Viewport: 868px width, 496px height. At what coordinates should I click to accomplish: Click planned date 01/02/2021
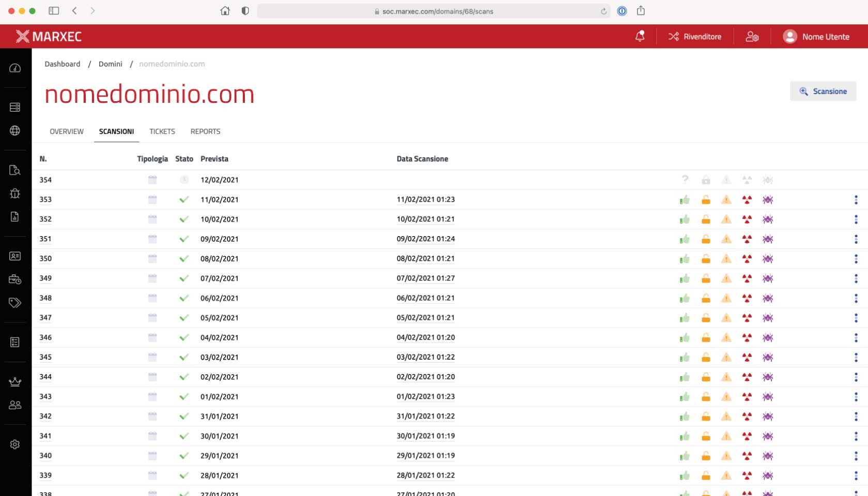coord(220,397)
